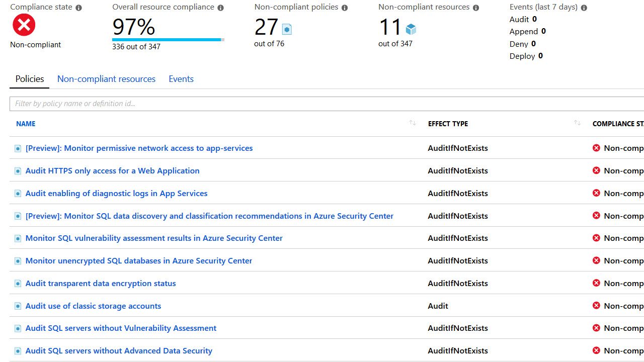Click 'Audit' effect type in classic storage row

pos(438,306)
